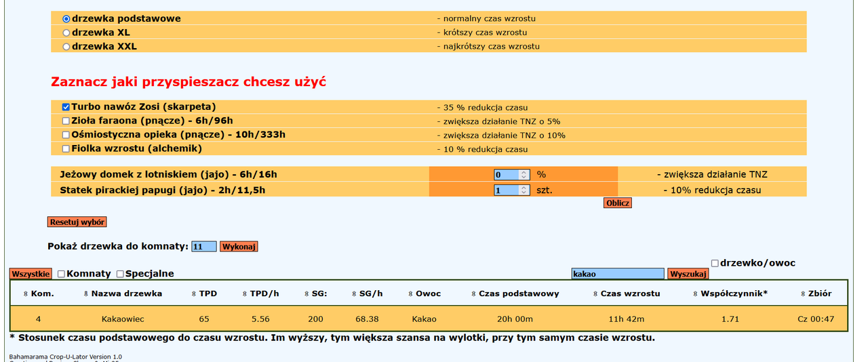Click sort icon beside Nazwa drzewka header
The image size is (868, 362).
click(x=85, y=294)
